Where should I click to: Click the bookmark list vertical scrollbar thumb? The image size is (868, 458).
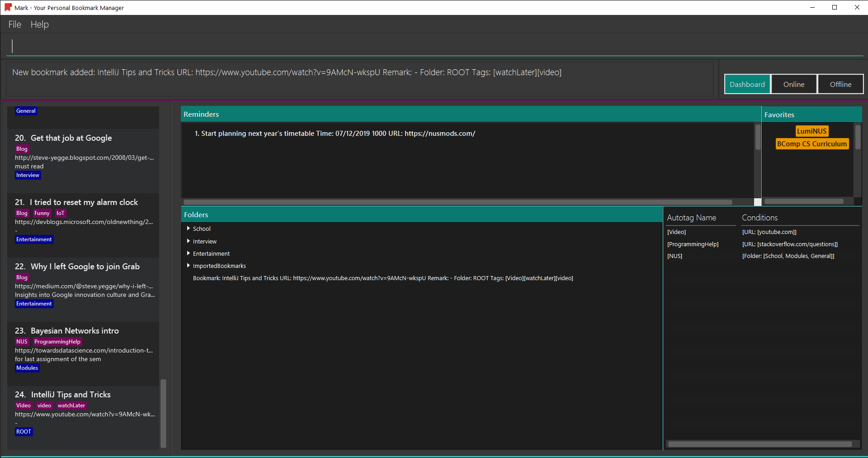coord(164,413)
